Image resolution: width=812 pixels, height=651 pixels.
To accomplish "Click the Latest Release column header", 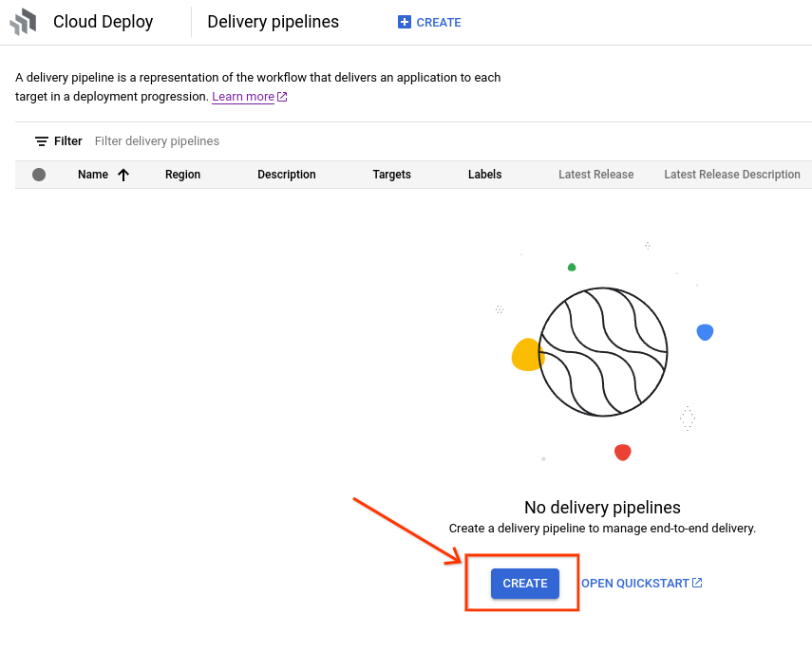I will pos(595,175).
